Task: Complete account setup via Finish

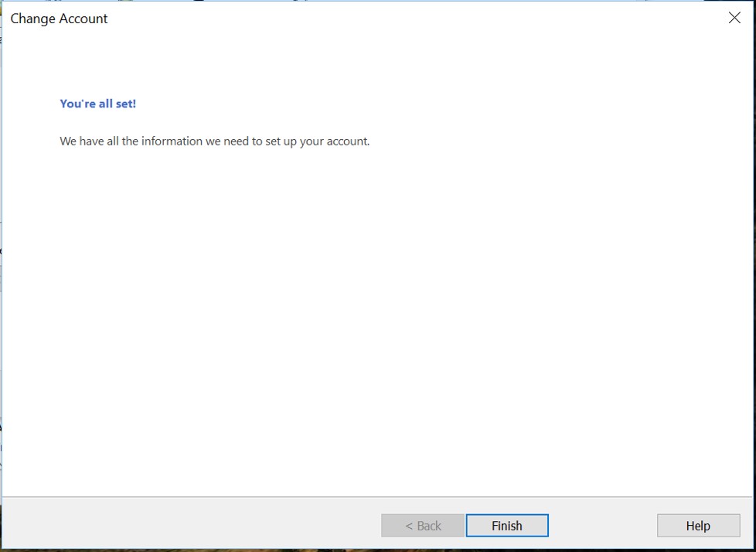Action: [507, 526]
